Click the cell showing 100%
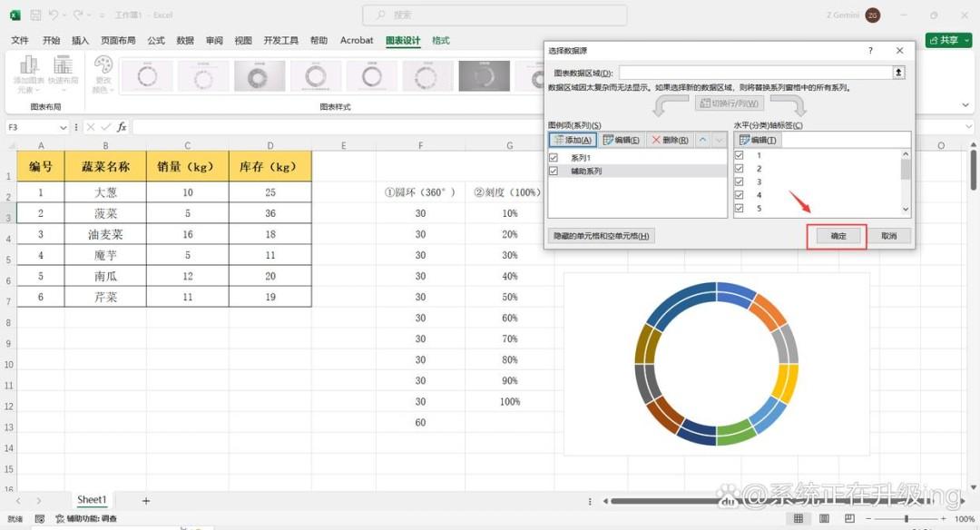 tap(509, 401)
